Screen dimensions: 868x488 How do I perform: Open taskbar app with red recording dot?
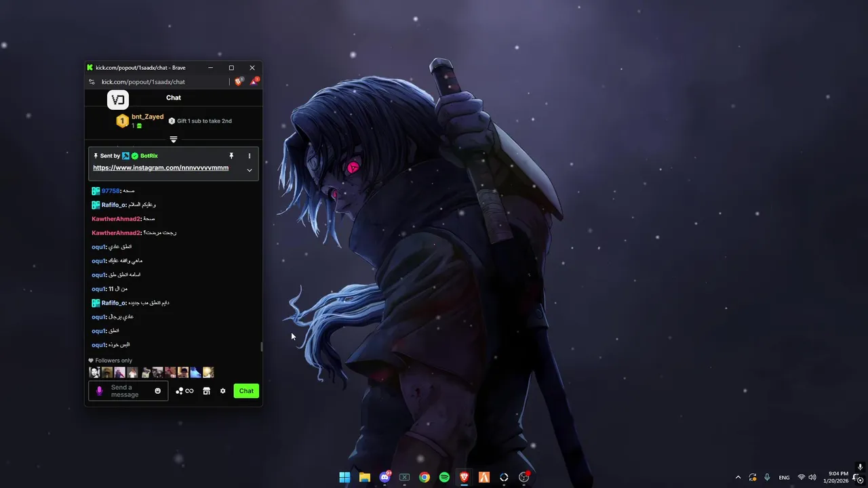(x=524, y=477)
